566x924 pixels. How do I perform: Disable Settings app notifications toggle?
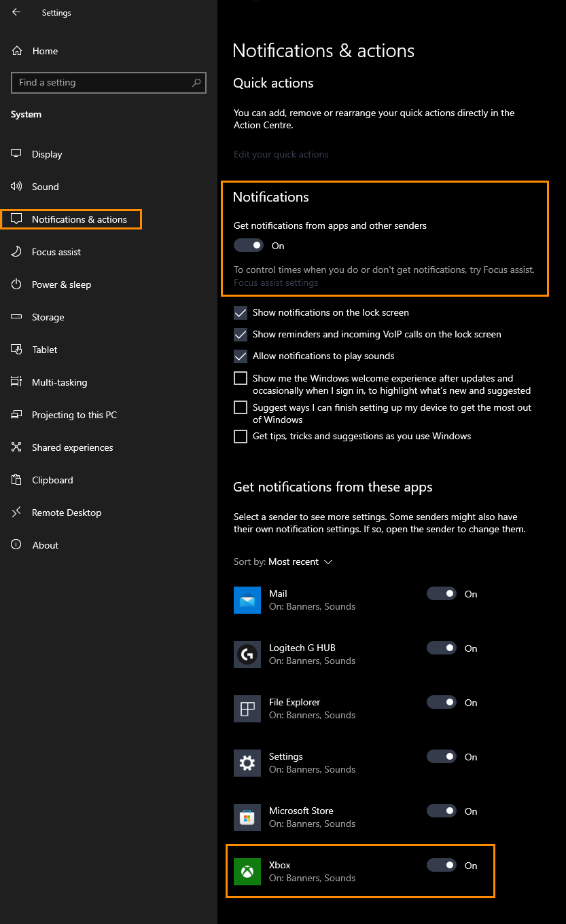442,756
